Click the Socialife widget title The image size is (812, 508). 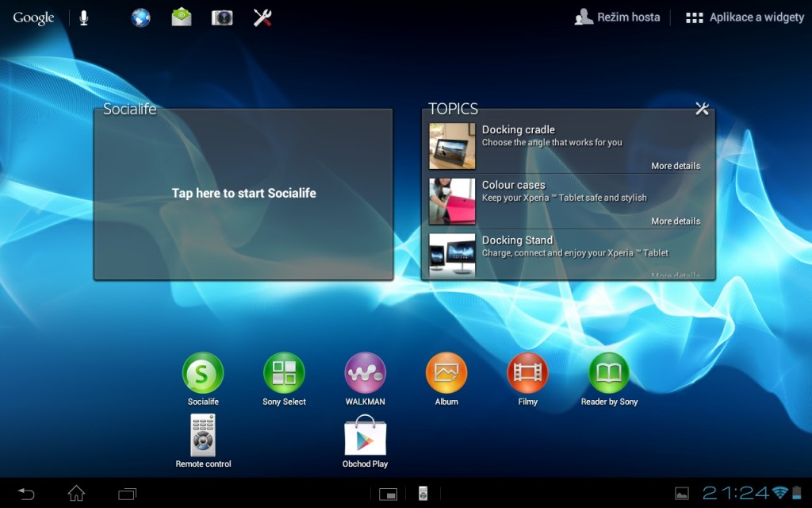pyautogui.click(x=129, y=109)
